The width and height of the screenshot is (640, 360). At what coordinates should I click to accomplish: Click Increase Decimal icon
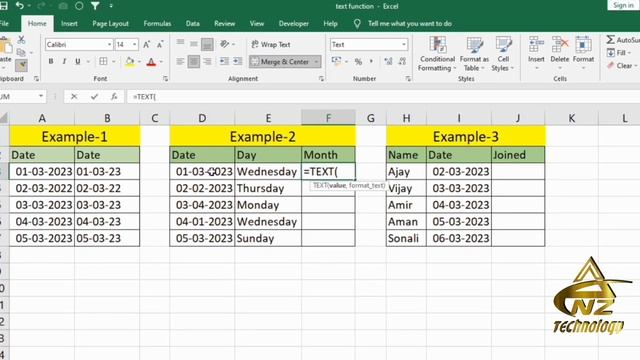[388, 61]
